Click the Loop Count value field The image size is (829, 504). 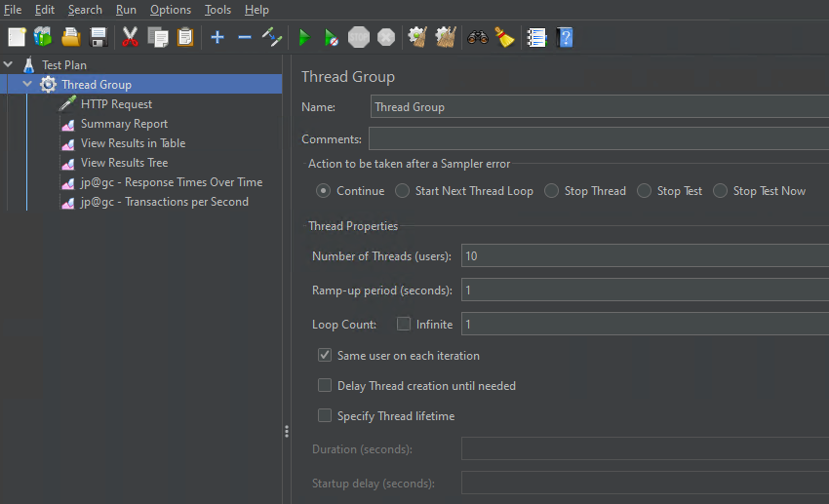[x=645, y=324]
